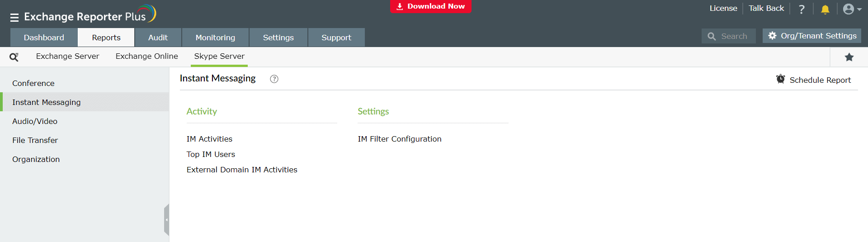Open the Top IM Users report
Screen dimensions: 868x242
(211, 154)
